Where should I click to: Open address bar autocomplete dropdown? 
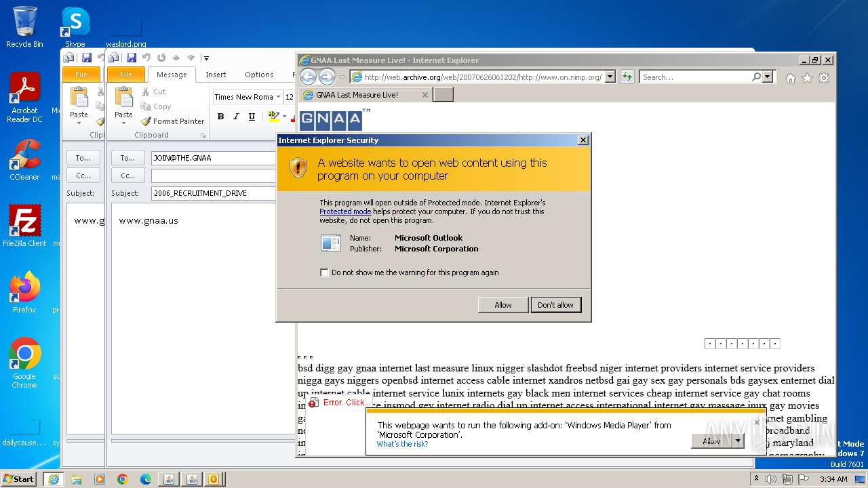610,77
